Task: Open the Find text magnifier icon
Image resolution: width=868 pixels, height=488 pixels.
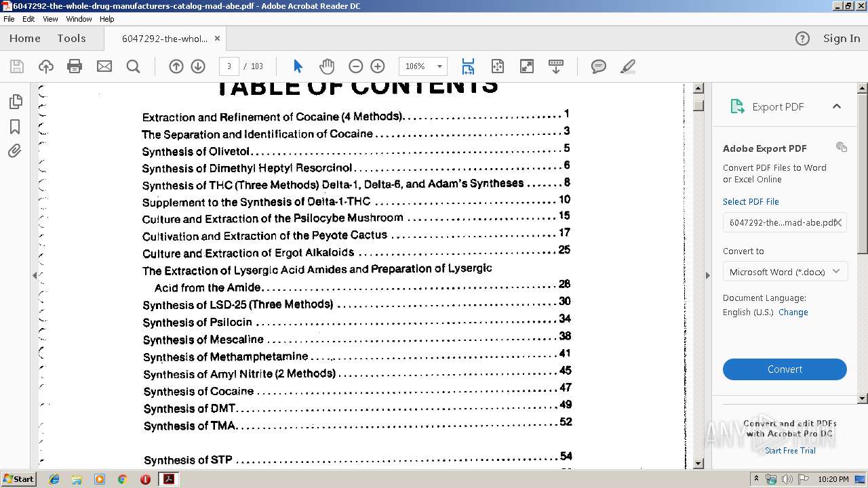Action: (134, 66)
